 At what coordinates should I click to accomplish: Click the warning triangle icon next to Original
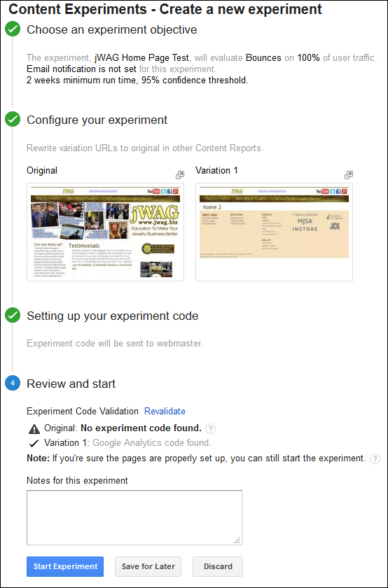click(34, 428)
